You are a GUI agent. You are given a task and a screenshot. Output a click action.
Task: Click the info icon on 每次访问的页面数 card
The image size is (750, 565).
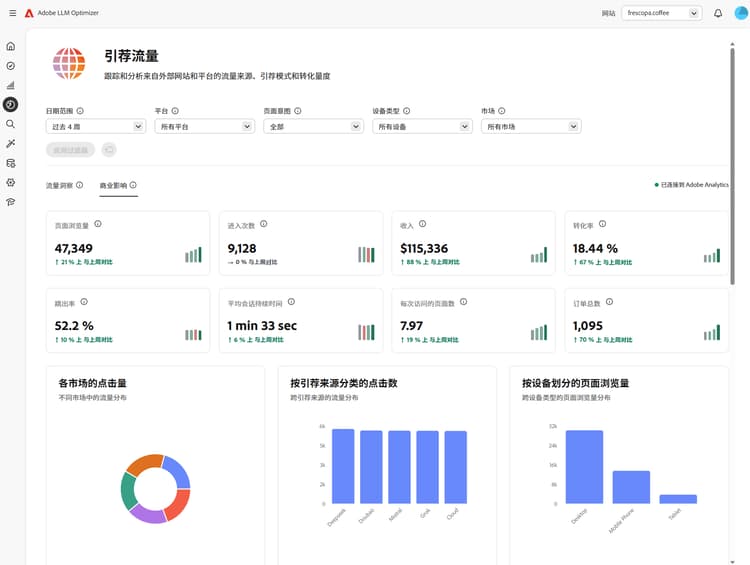[x=463, y=301]
